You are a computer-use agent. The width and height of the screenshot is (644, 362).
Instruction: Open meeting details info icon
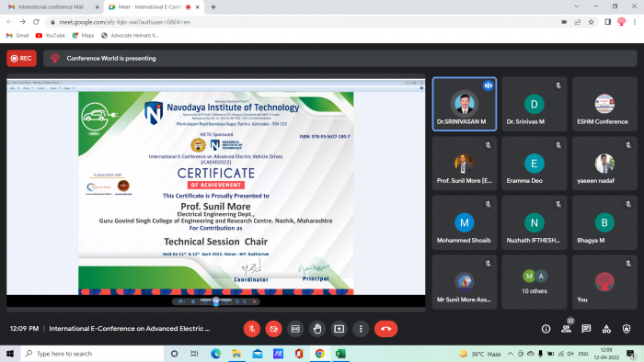click(546, 329)
